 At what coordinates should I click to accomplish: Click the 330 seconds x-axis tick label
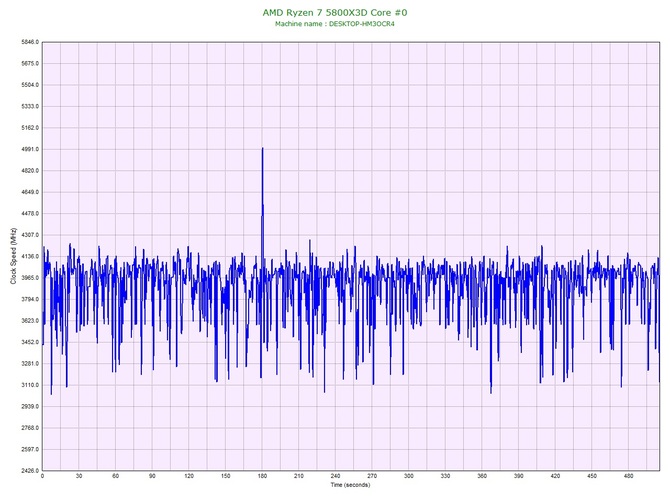click(446, 476)
